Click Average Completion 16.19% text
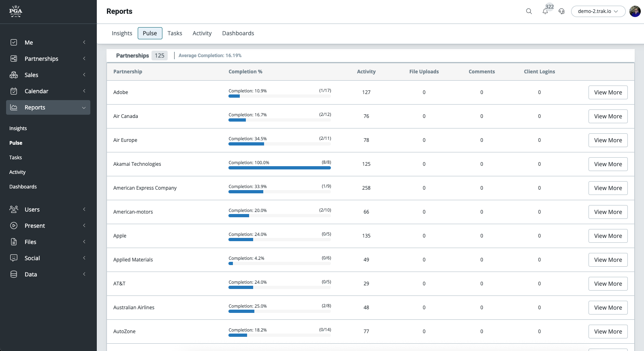 coord(210,56)
